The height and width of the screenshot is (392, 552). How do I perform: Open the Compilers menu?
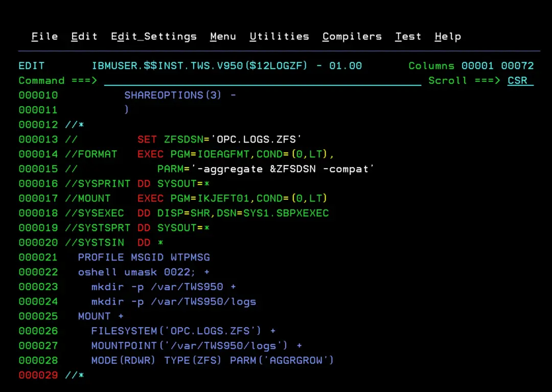tap(352, 37)
